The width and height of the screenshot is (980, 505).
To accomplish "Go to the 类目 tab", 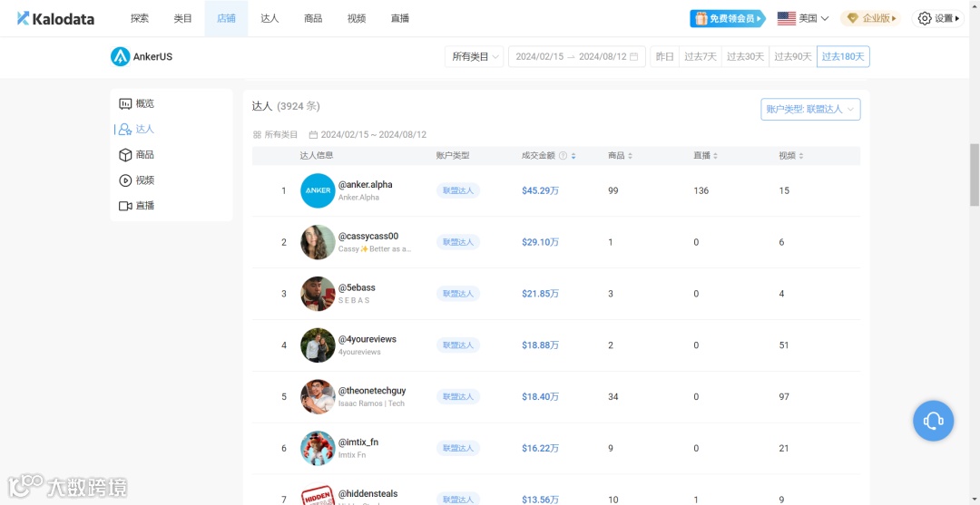I will pyautogui.click(x=182, y=19).
